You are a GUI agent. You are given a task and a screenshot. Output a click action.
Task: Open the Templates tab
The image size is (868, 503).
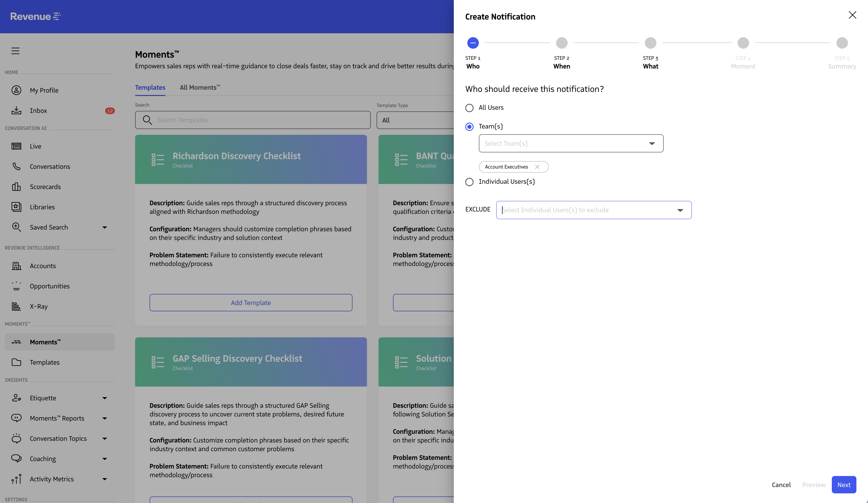click(x=150, y=88)
